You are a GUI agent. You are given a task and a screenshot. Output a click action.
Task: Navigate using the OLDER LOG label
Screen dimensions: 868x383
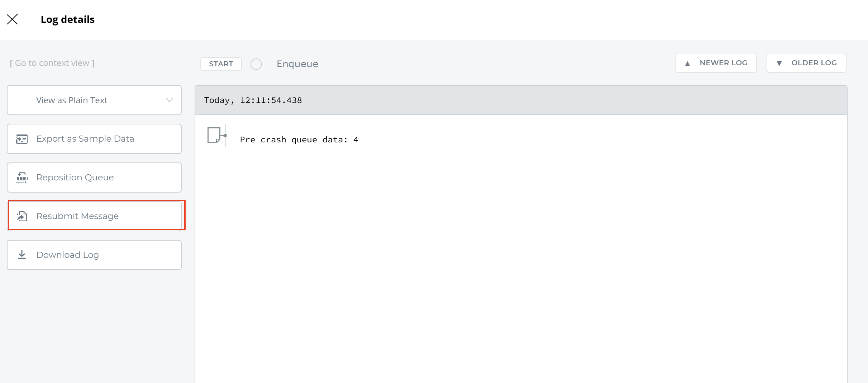(814, 63)
